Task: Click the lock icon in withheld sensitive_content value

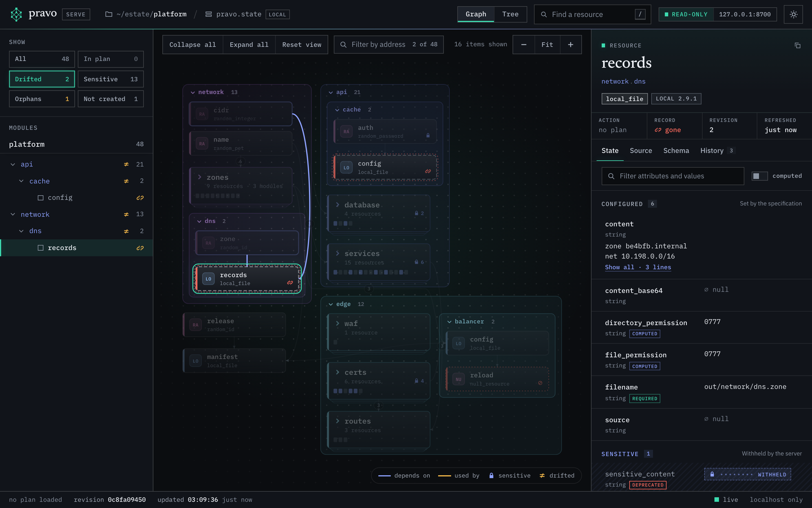Action: [x=712, y=474]
